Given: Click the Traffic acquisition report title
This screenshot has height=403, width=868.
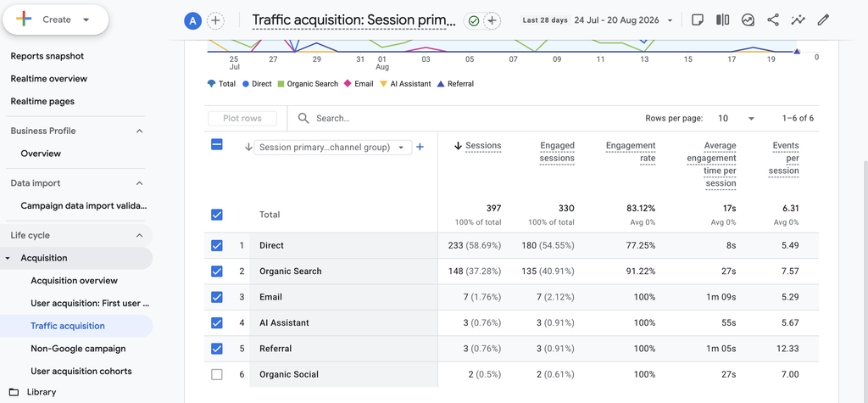Looking at the screenshot, I should click(354, 20).
